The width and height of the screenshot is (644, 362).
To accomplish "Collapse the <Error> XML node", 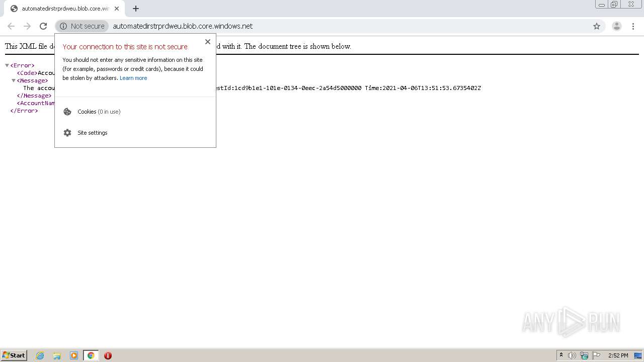I will (x=7, y=65).
